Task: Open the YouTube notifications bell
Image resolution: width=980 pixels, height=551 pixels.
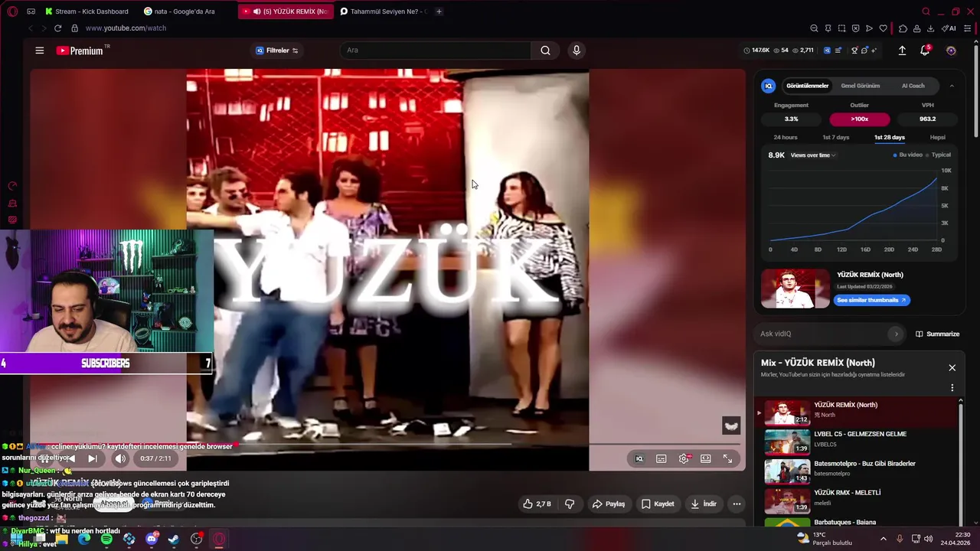Action: [x=925, y=51]
